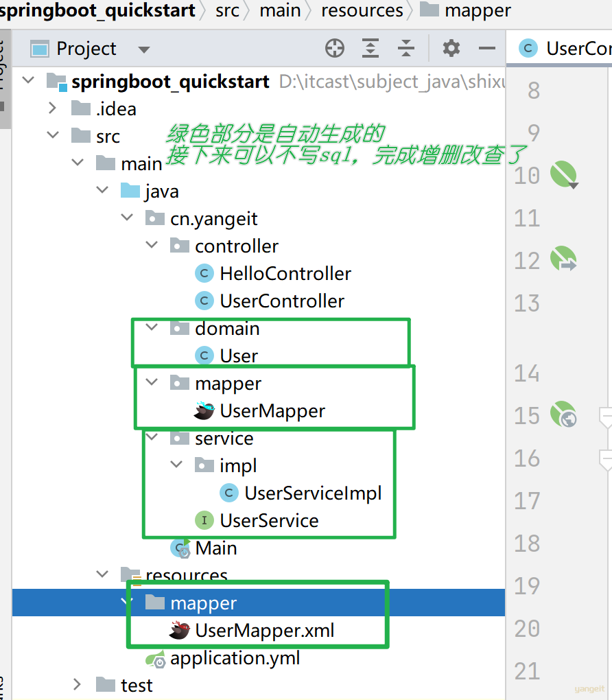This screenshot has height=700, width=612.
Task: Select application.yml file
Action: 235,658
